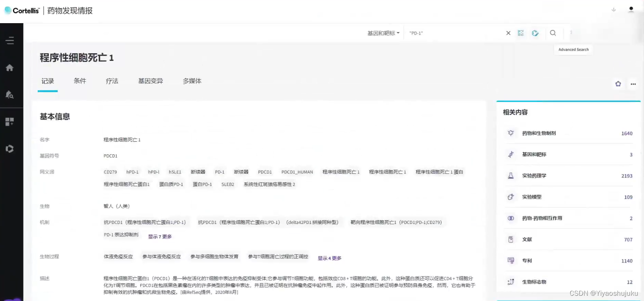
Task: Go to Home via sidebar house icon
Action: point(10,68)
